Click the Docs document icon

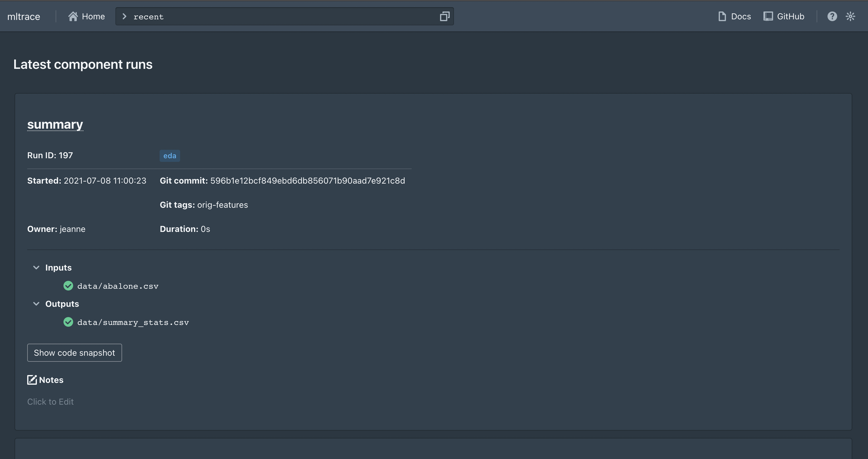(722, 16)
